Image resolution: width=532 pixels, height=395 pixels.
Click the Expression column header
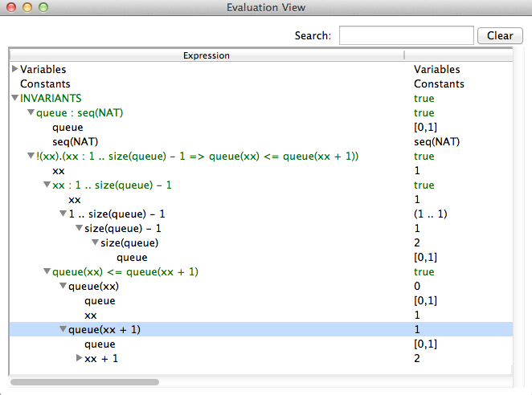coord(207,55)
